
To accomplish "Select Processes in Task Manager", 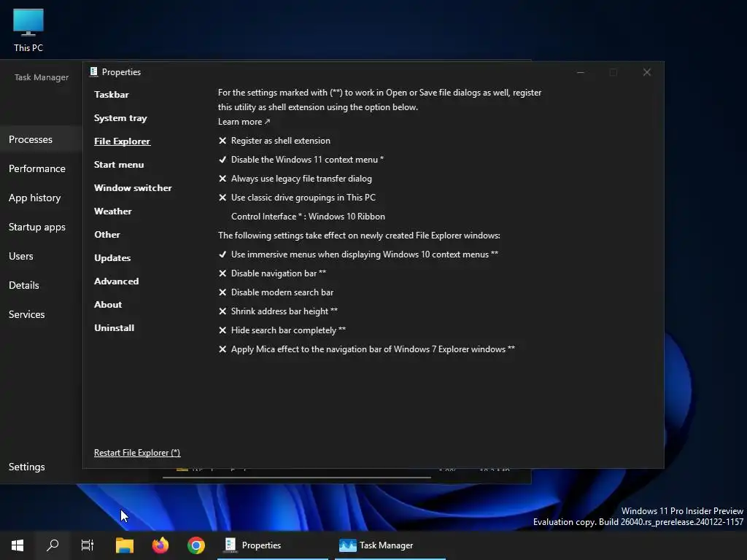I will click(x=41, y=139).
